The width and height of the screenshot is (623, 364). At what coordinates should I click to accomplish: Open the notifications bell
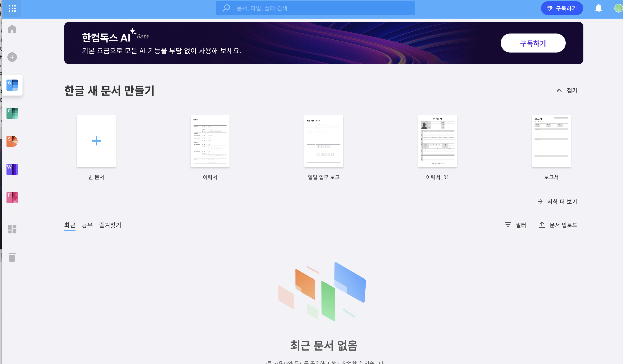pos(599,8)
